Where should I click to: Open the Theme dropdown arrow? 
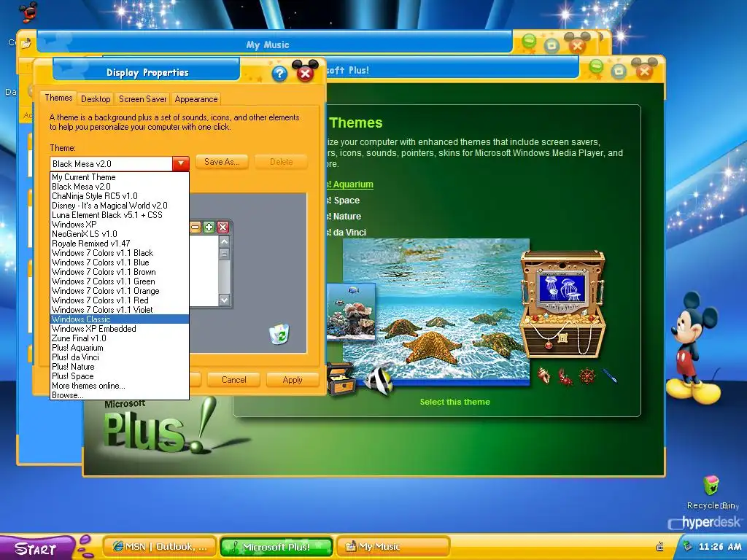181,163
